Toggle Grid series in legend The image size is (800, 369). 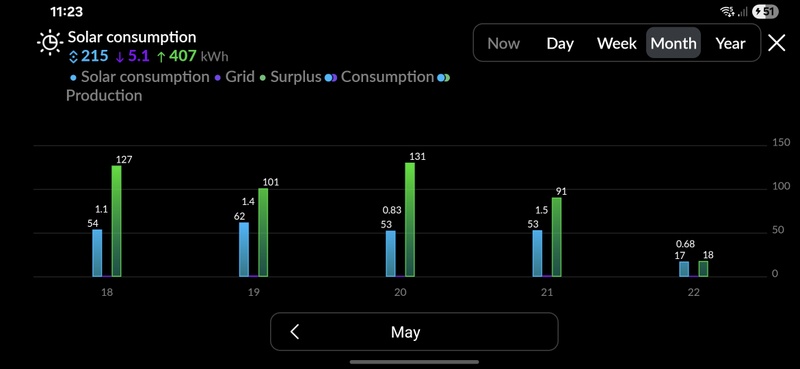(234, 77)
